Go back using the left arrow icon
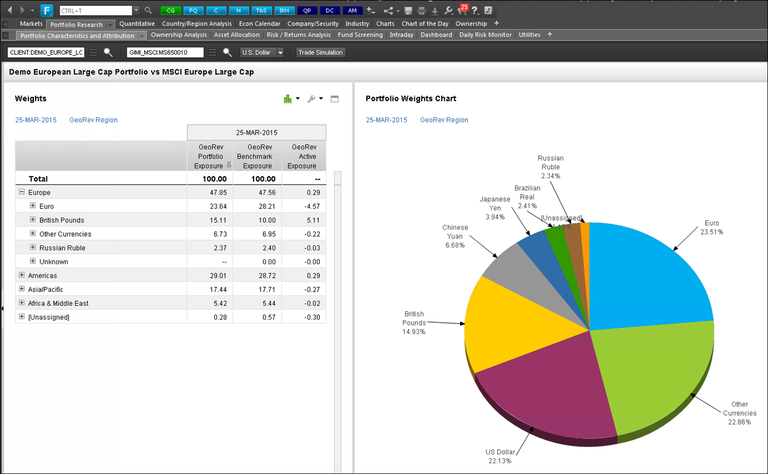 click(x=10, y=10)
